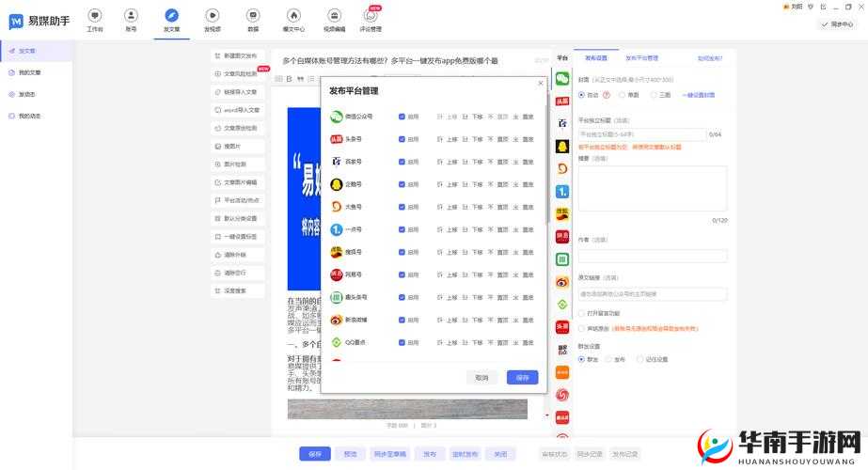Uncheck 启用 for 大鱼号
This screenshot has height=470, width=868.
pyautogui.click(x=402, y=207)
